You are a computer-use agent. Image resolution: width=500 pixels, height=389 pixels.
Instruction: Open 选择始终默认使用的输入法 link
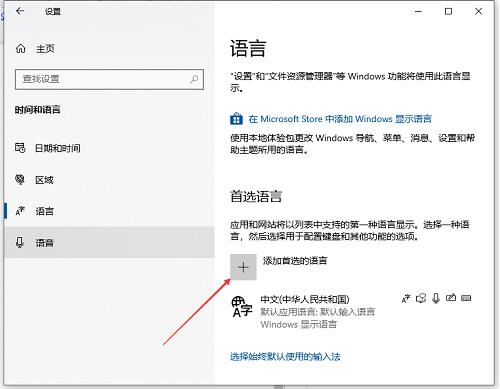(x=285, y=357)
